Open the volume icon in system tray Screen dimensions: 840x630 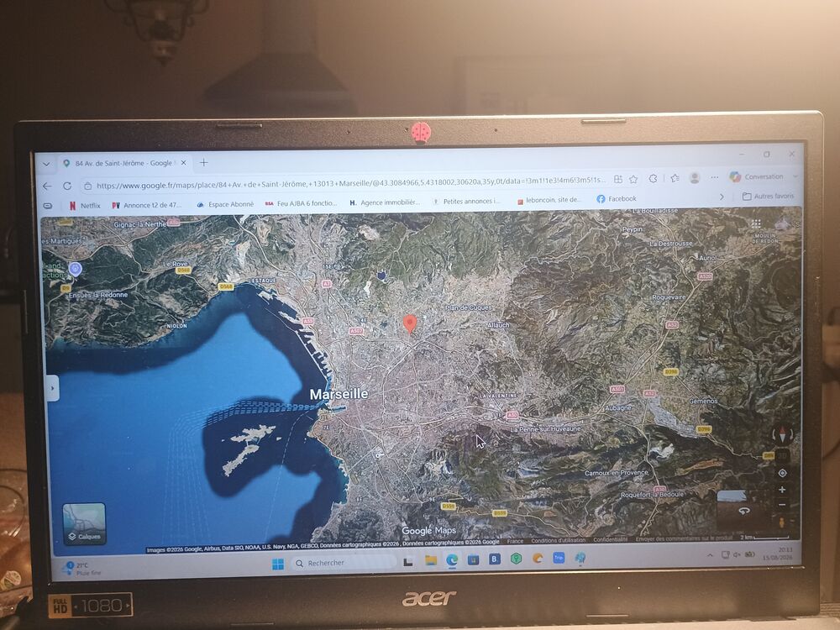738,554
